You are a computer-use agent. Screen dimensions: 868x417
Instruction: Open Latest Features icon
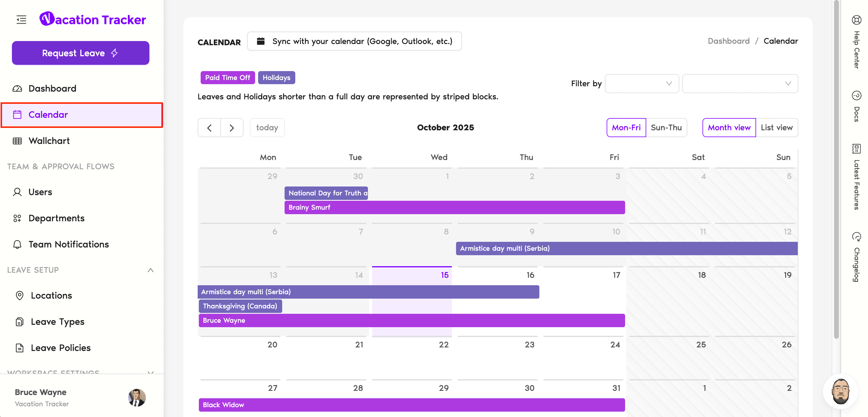(x=856, y=148)
